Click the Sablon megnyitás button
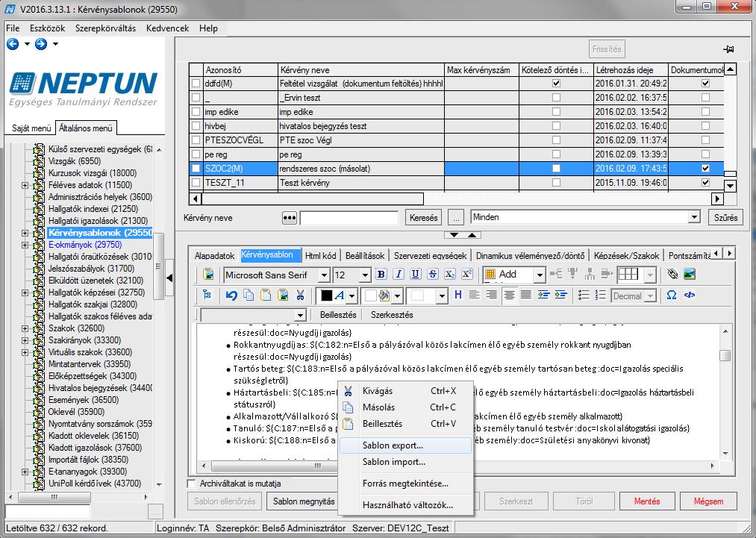The width and height of the screenshot is (756, 538). click(x=304, y=501)
